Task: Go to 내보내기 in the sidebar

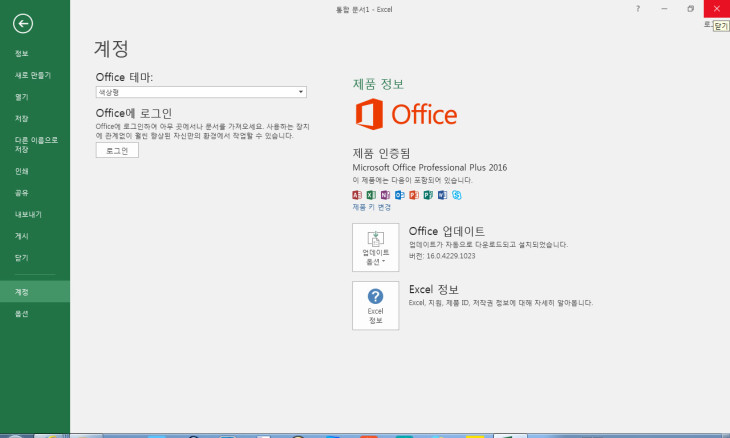Action: [27, 214]
